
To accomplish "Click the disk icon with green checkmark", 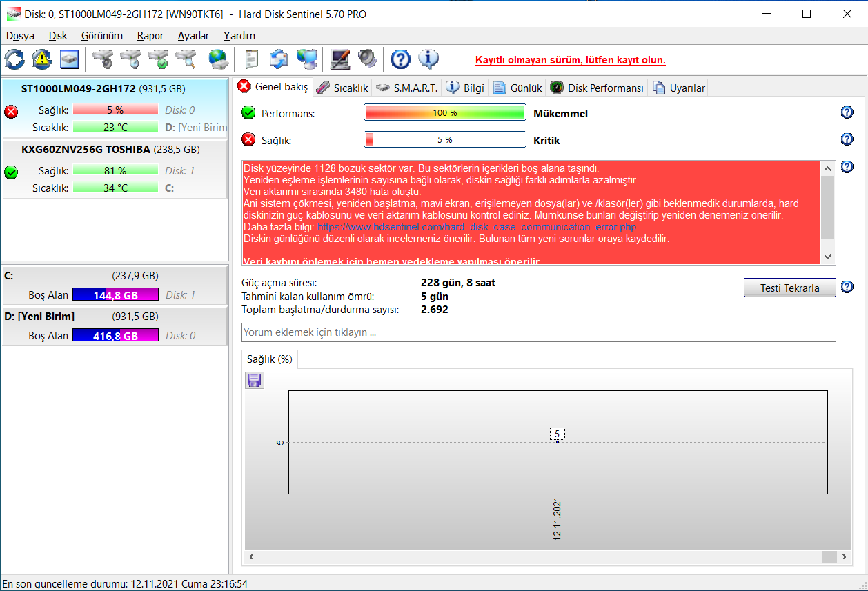I will 158,59.
